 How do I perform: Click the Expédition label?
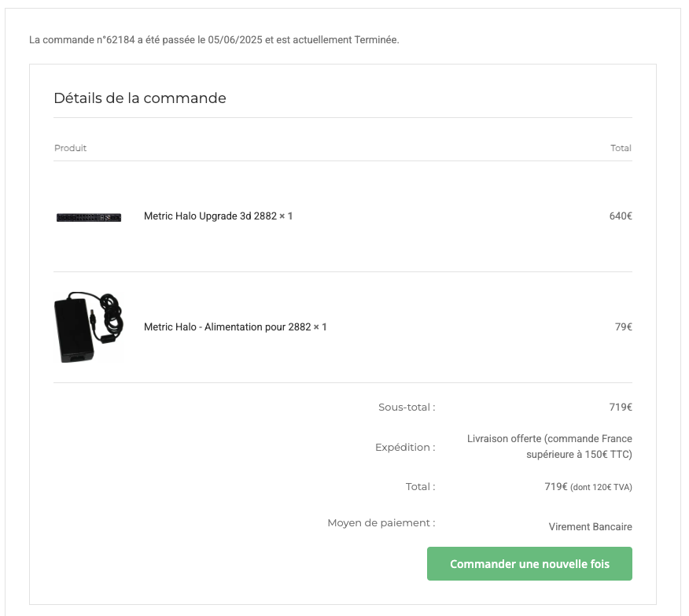(405, 448)
